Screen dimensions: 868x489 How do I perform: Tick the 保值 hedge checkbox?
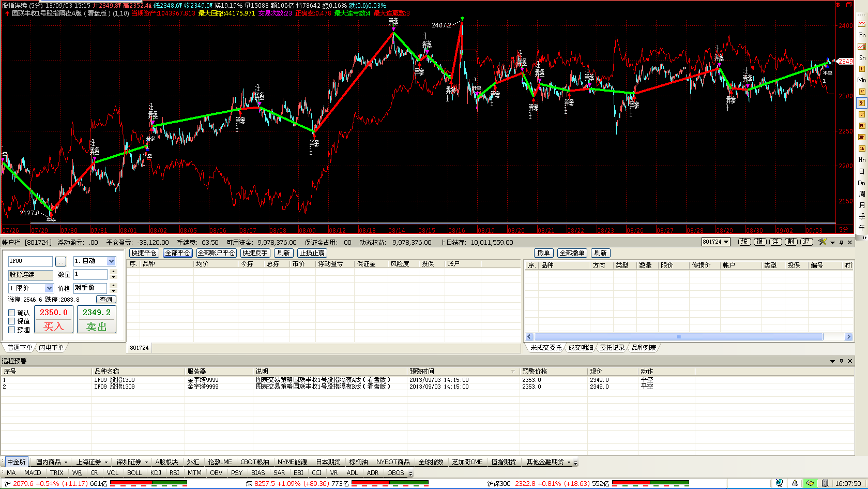click(x=12, y=321)
